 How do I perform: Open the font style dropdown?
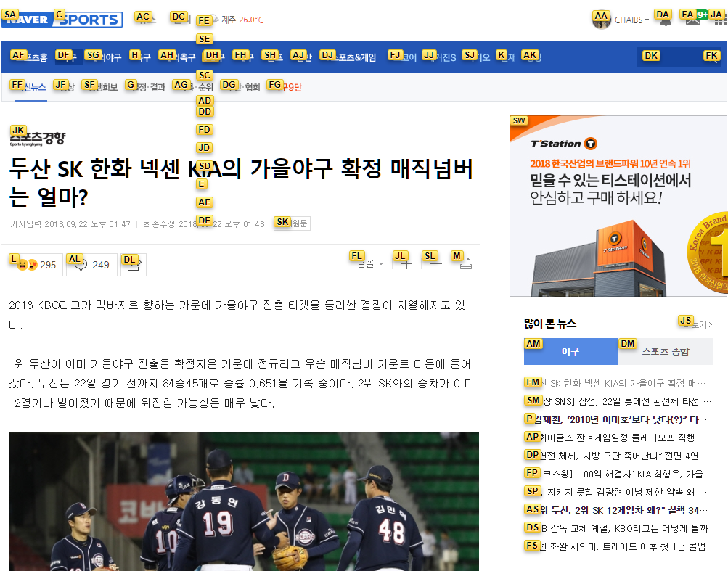pyautogui.click(x=369, y=263)
